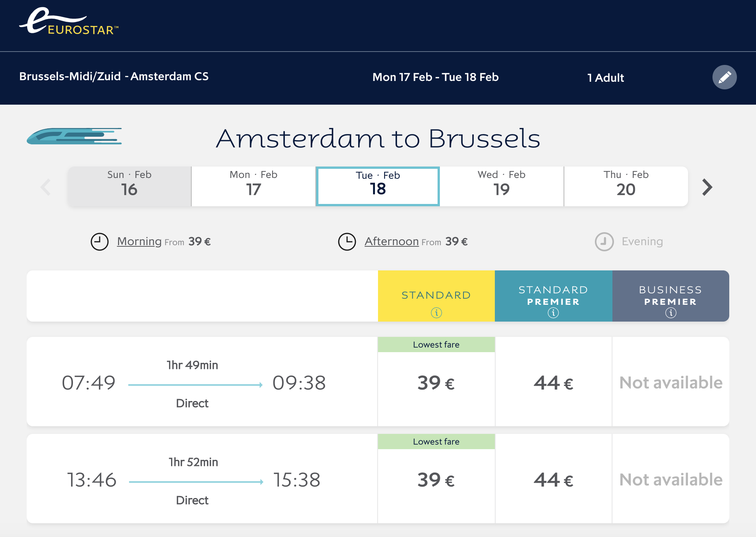Open Standard Premier info icon
Viewport: 756px width, 537px height.
pos(553,313)
